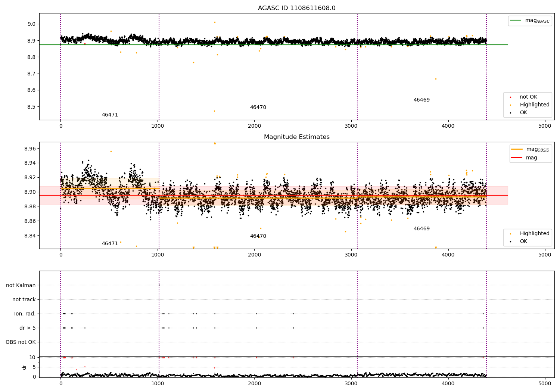Click the 8.88 y-axis tick label
Screen dimensions: 560x392
pyautogui.click(x=30, y=207)
